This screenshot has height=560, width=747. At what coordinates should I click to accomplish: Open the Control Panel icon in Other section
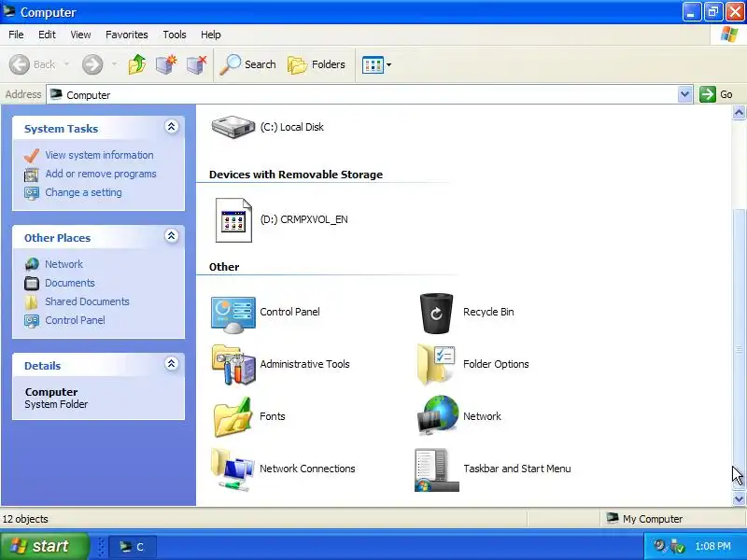233,315
